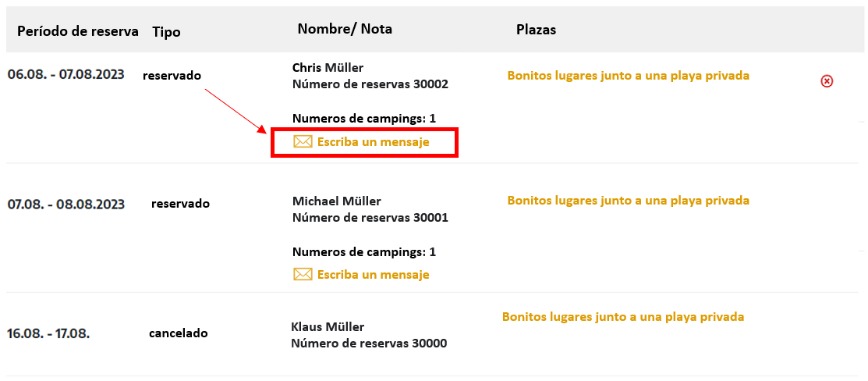Click the 'Tipo' column header

(x=166, y=32)
